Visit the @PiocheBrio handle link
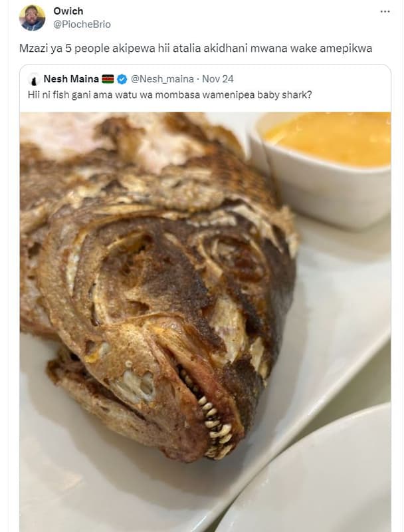Viewport: 404px width, 532px height. pyautogui.click(x=82, y=24)
